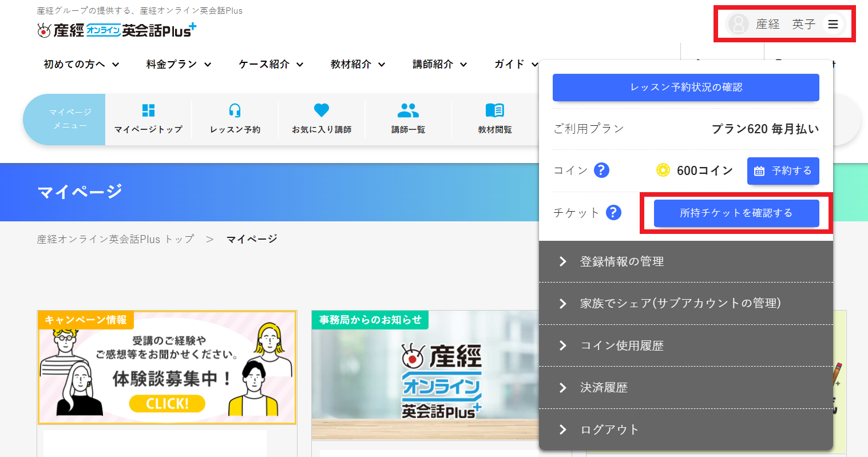The height and width of the screenshot is (457, 868).
Task: Click the 講師一覧 people icon
Action: (408, 110)
